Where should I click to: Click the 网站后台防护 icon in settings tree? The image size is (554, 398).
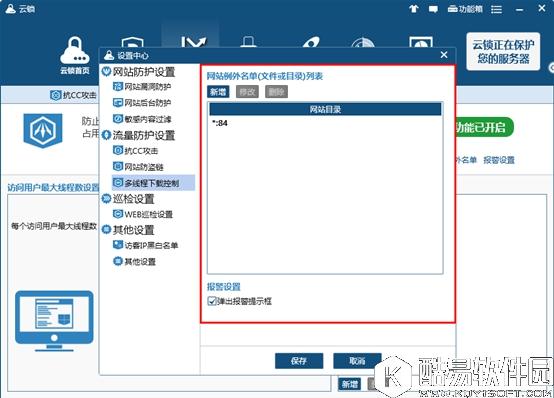click(x=118, y=103)
